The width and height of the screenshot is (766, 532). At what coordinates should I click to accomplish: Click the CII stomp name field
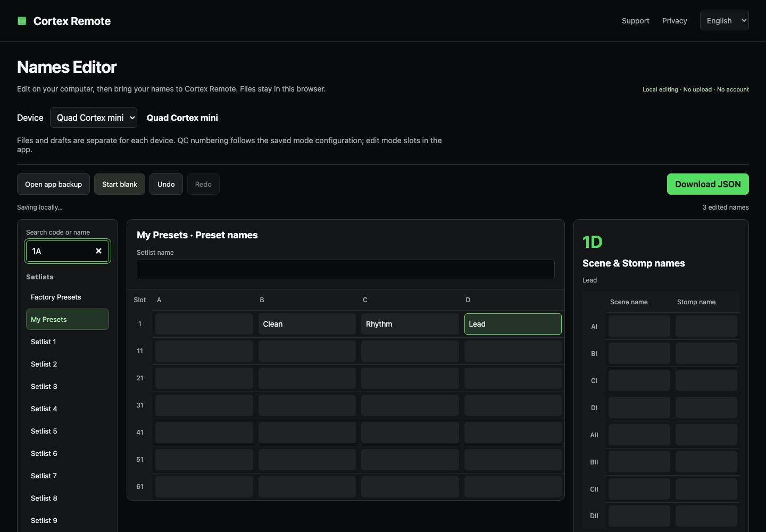click(706, 489)
